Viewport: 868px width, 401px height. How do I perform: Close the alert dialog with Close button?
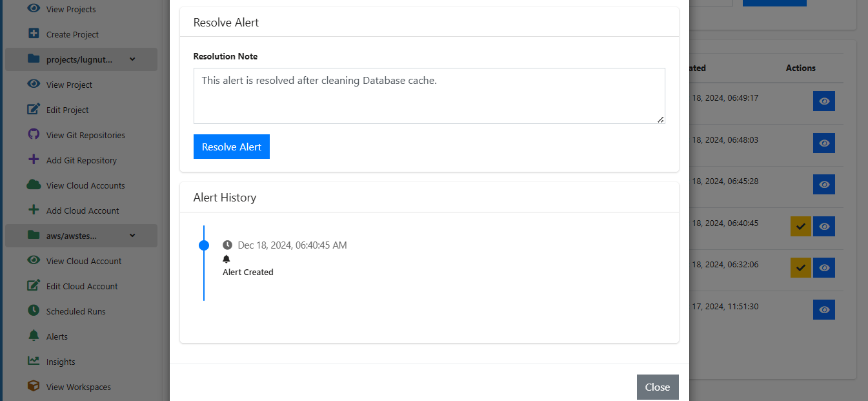[658, 387]
